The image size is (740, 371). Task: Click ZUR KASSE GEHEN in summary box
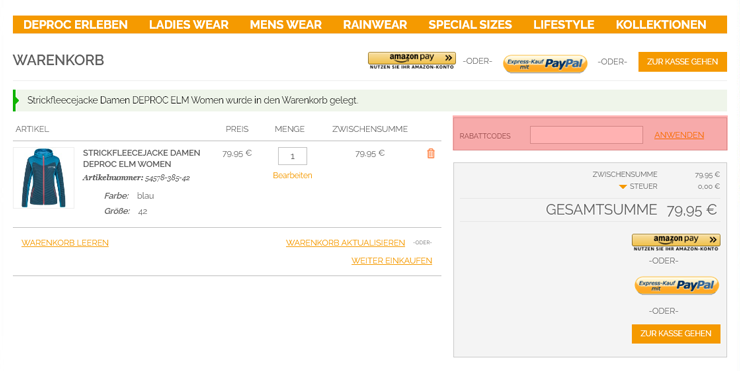click(x=676, y=333)
